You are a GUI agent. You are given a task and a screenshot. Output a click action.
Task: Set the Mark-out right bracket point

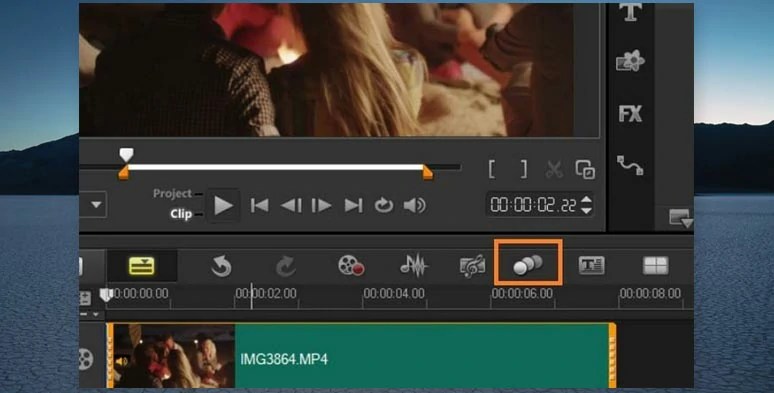tap(523, 169)
